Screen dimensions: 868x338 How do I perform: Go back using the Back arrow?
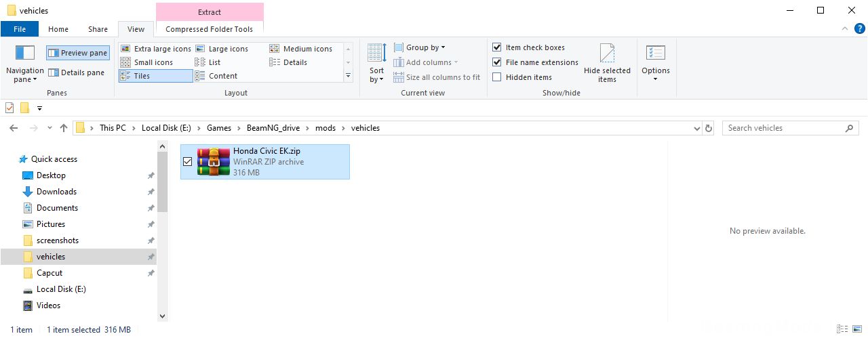coord(15,128)
